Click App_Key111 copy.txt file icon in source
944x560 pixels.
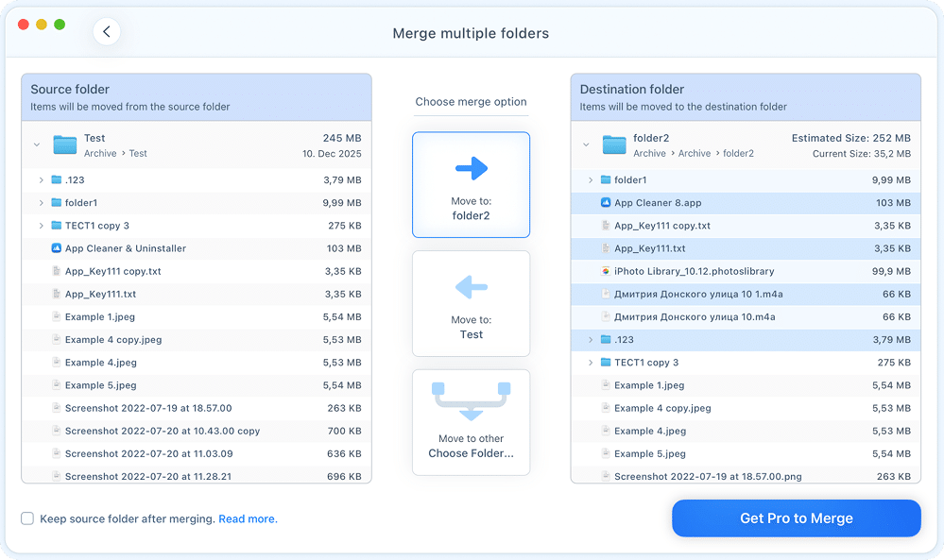pos(56,271)
